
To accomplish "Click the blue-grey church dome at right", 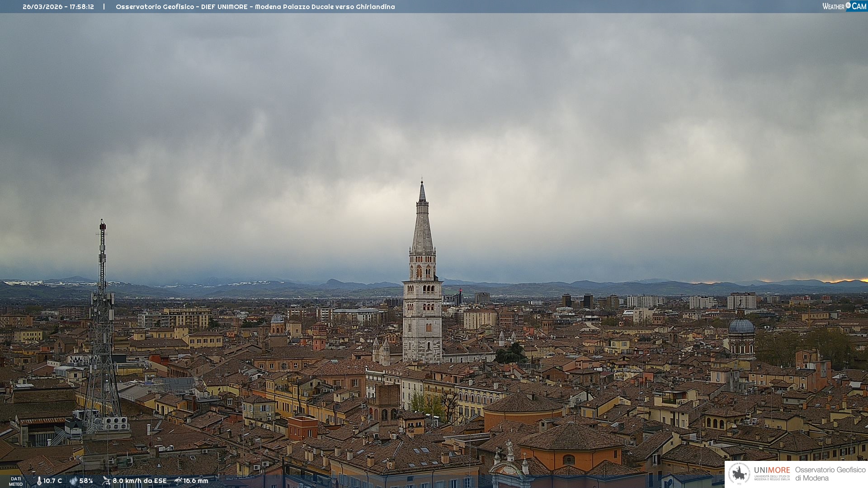I will (x=741, y=326).
